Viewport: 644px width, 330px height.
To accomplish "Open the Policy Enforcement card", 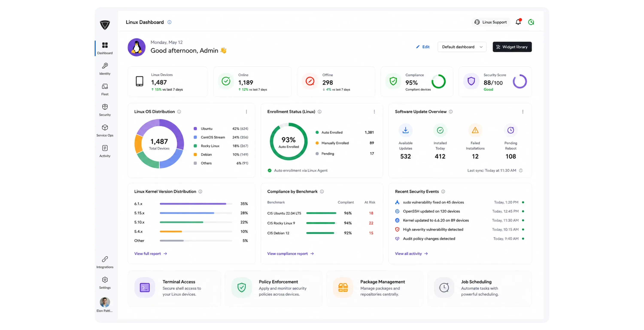I will 273,289.
